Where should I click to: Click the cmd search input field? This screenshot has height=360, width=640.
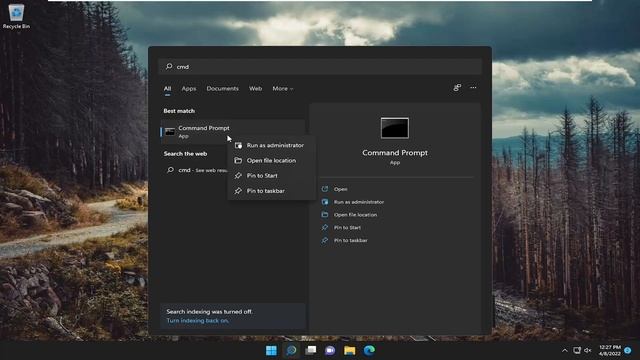(x=320, y=67)
